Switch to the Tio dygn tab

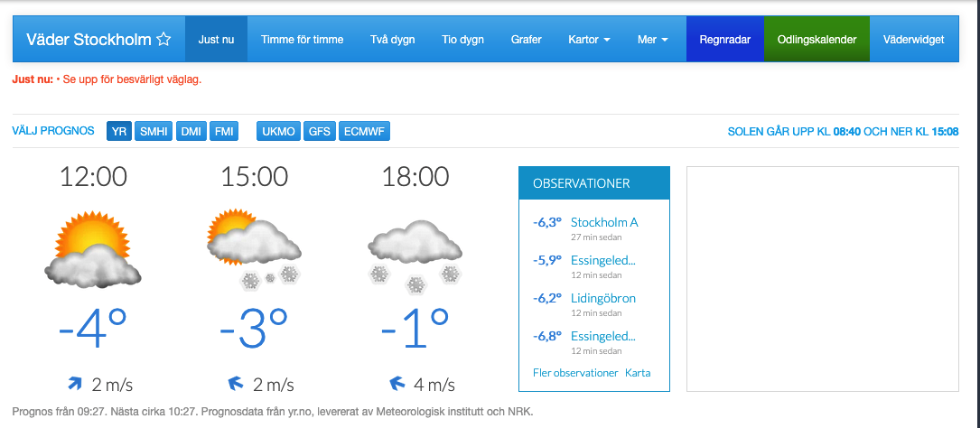(462, 40)
